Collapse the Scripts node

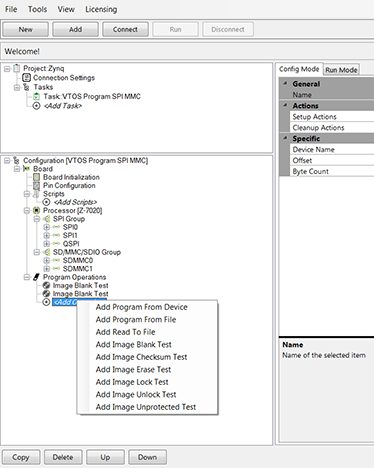pos(27,194)
